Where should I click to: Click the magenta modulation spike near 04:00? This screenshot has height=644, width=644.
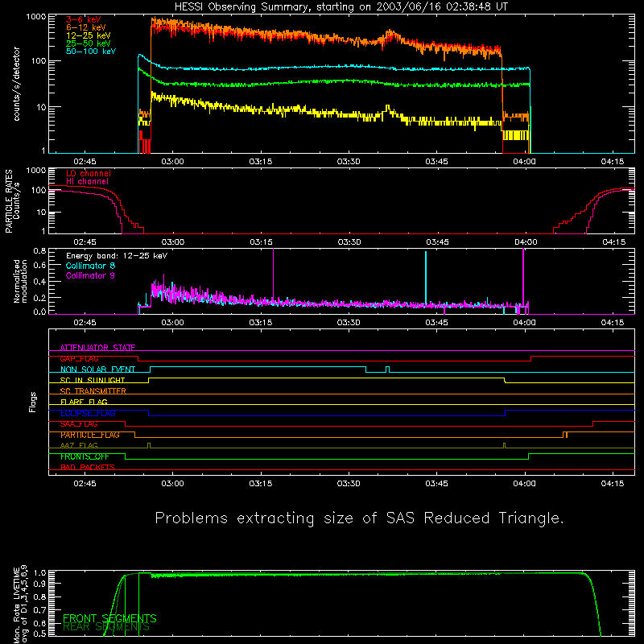click(522, 276)
